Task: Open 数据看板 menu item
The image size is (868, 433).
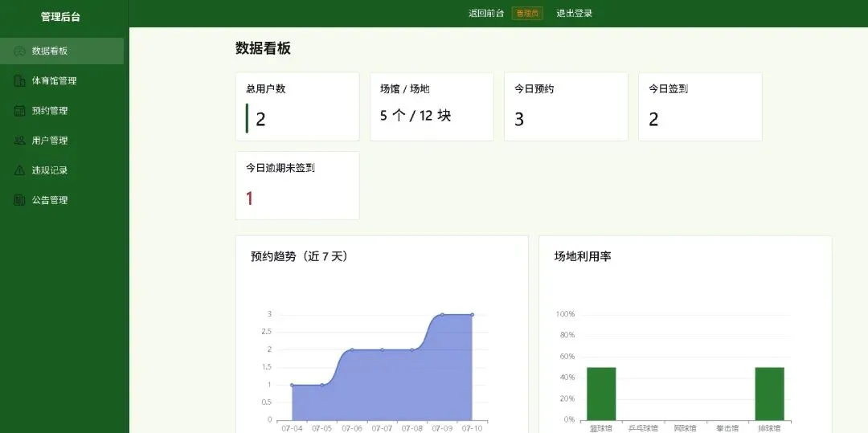Action: pyautogui.click(x=62, y=51)
